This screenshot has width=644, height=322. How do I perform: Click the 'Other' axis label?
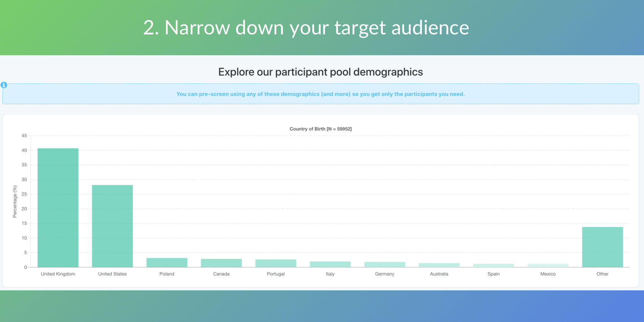(603, 274)
